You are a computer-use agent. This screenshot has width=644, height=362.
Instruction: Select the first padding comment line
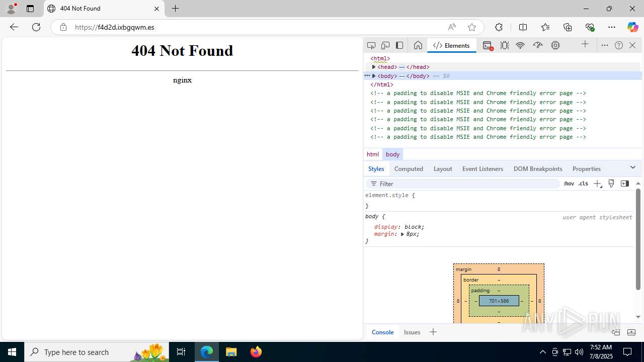tap(478, 93)
